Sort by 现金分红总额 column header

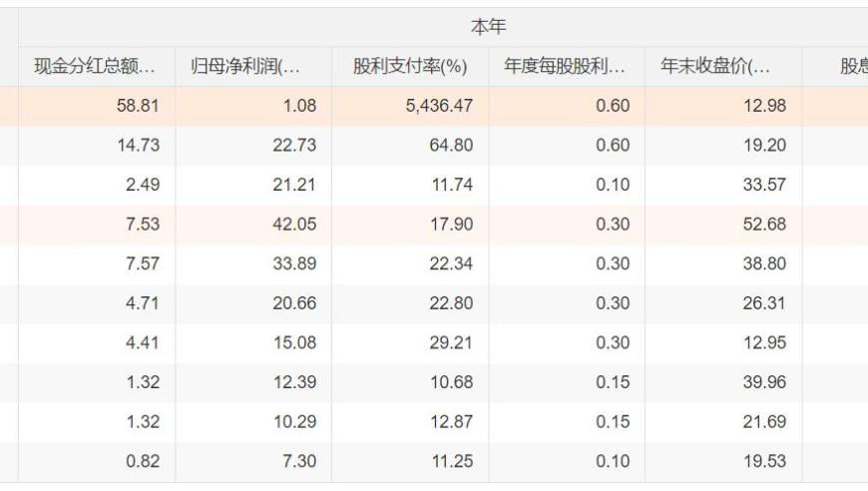[x=97, y=67]
